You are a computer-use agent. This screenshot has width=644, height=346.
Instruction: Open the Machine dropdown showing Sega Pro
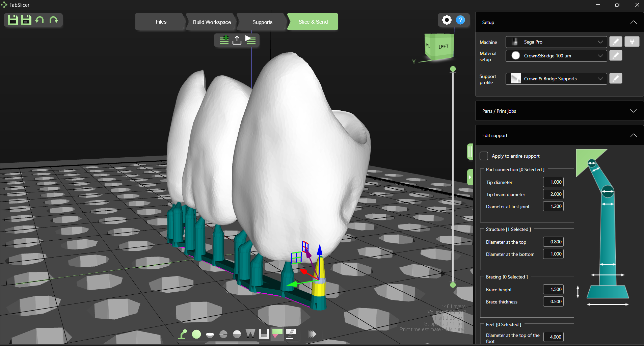click(556, 42)
